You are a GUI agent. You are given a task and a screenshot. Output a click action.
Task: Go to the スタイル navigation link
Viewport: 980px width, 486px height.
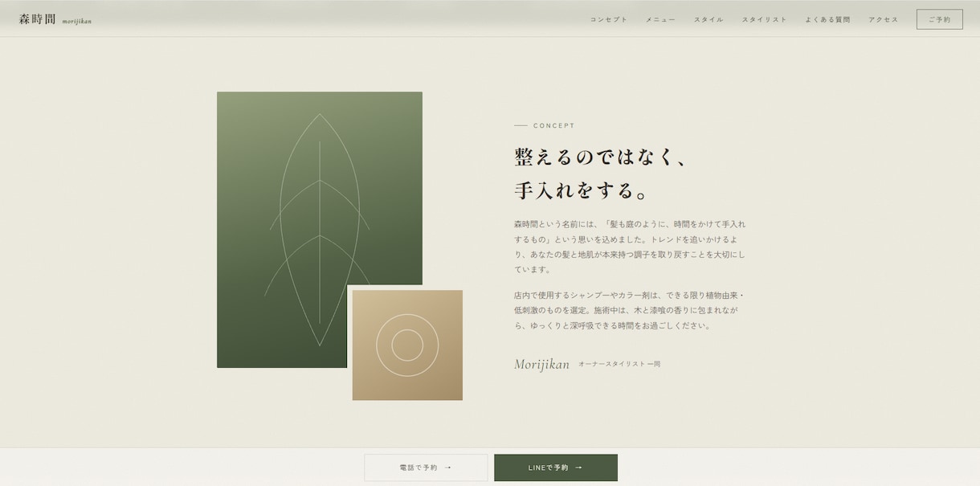(708, 19)
